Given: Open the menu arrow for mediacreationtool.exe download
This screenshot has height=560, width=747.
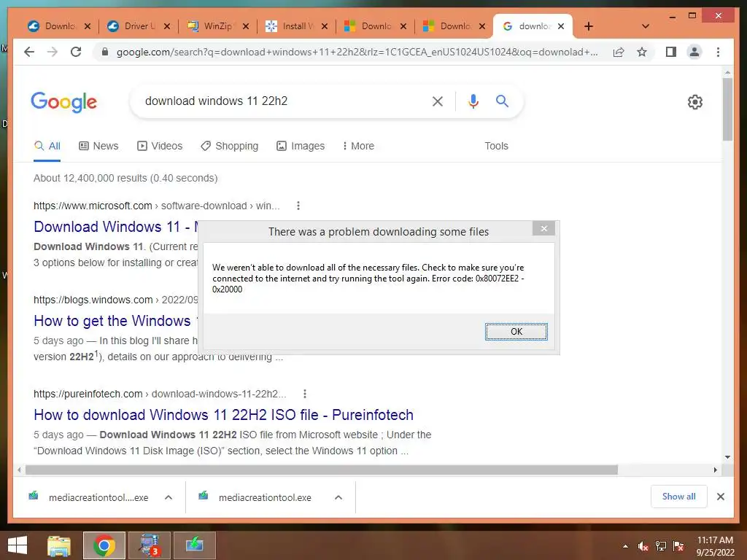Looking at the screenshot, I should click(x=338, y=497).
